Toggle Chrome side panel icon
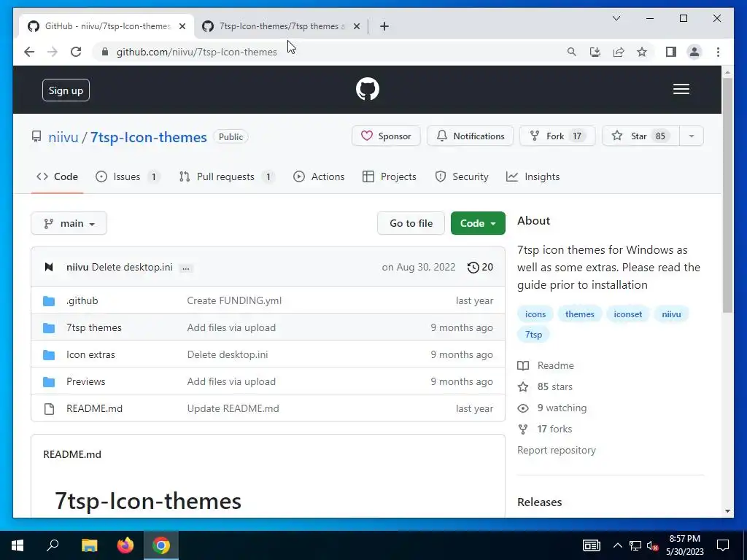Viewport: 747px width, 560px height. coord(671,52)
